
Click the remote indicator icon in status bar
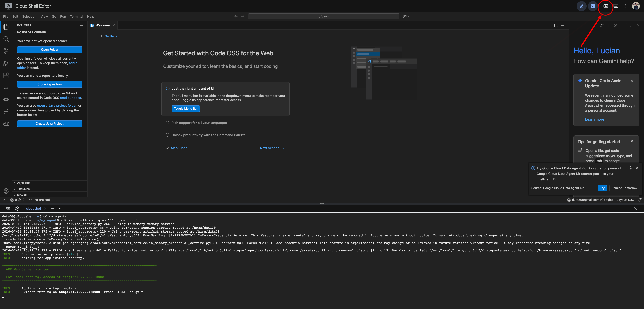tap(4, 200)
